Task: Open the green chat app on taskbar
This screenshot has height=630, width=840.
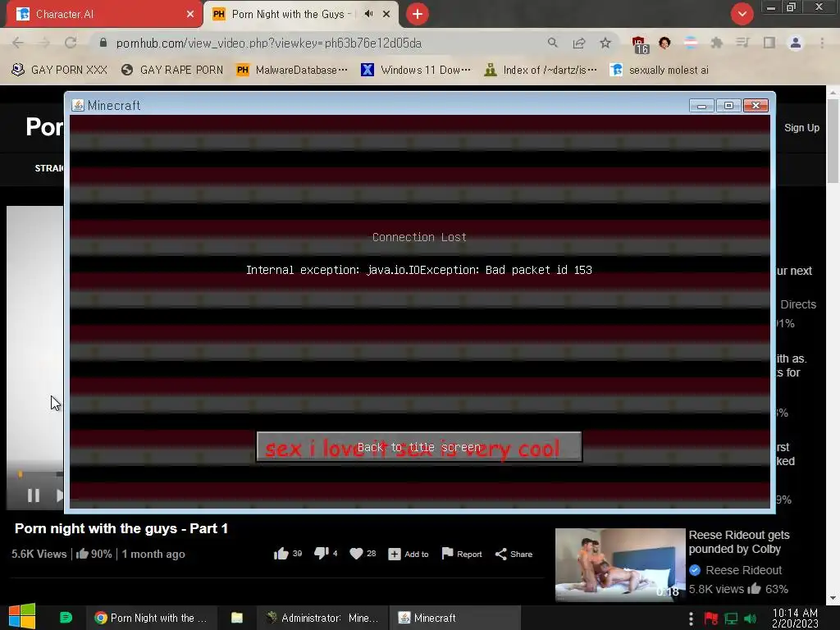Action: (x=66, y=618)
